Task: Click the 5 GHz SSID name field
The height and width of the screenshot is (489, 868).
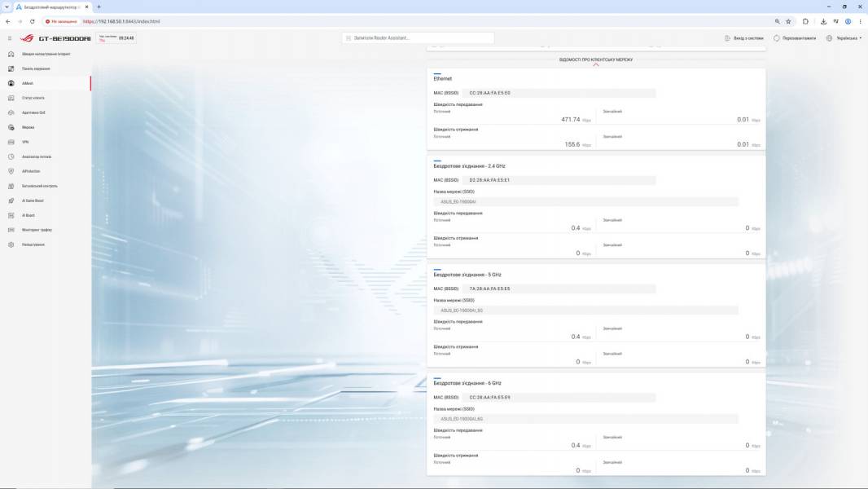Action: (585, 311)
